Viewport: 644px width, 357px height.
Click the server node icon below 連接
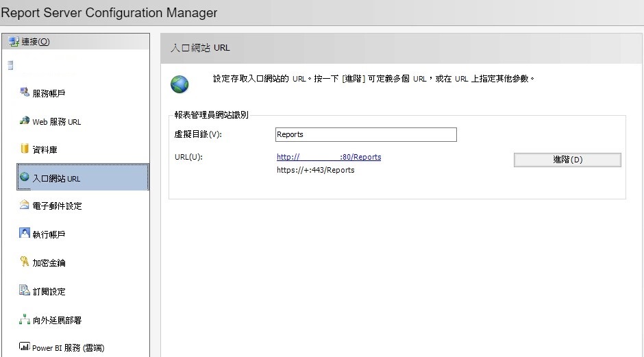pyautogui.click(x=10, y=66)
